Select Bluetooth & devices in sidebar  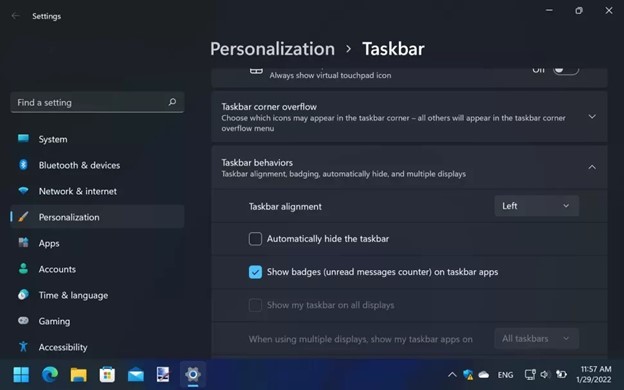(97, 165)
